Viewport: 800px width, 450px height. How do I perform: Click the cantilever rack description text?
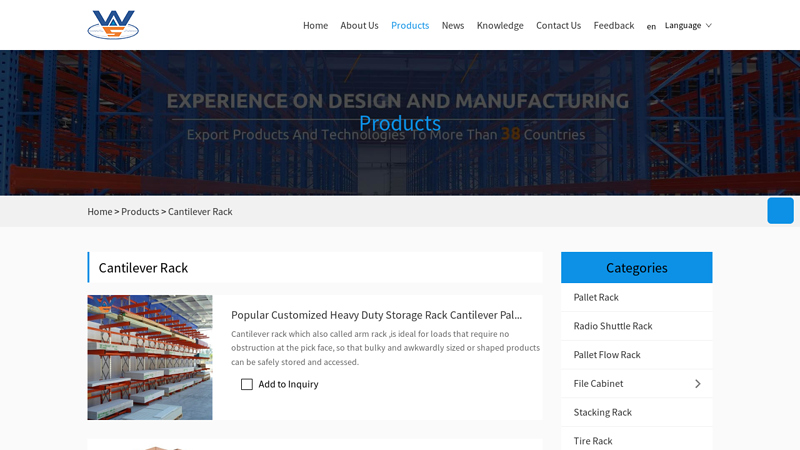[x=385, y=348]
